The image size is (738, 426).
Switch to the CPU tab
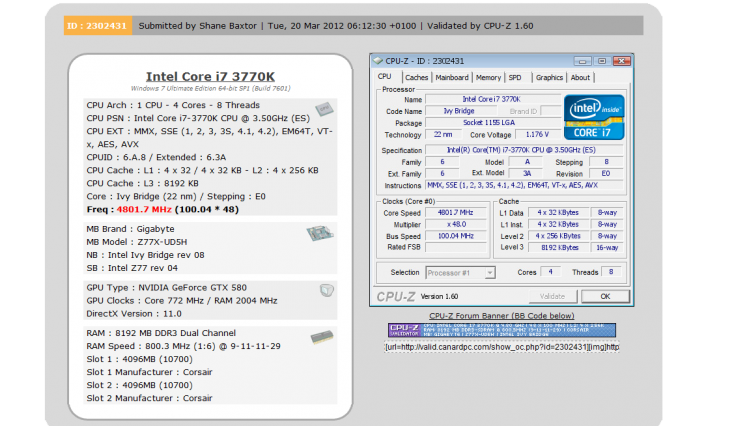(x=385, y=77)
